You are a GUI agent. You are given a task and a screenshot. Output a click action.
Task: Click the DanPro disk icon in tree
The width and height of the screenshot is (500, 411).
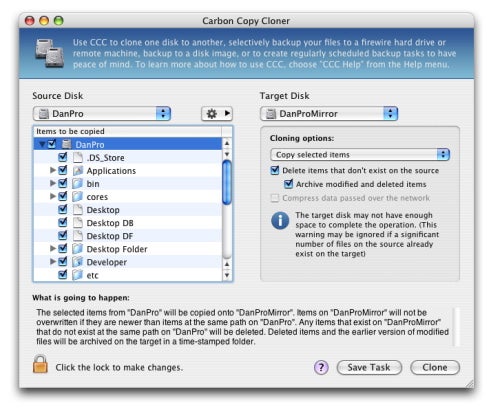tap(67, 144)
